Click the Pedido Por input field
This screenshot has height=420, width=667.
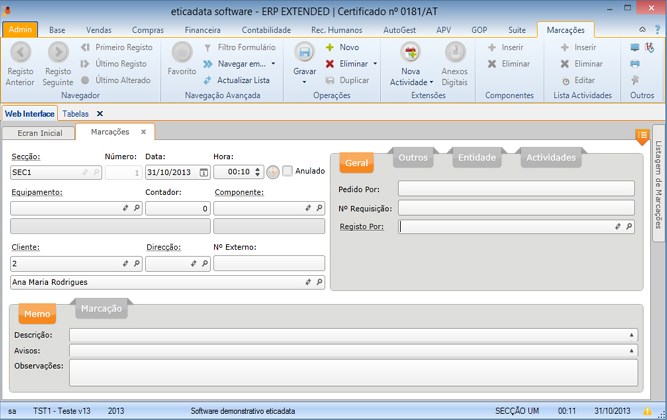515,188
